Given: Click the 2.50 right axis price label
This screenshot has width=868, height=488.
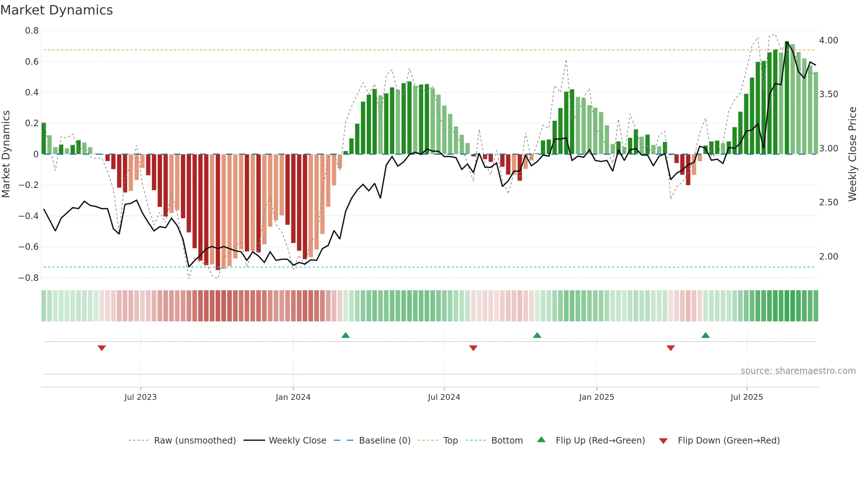Looking at the screenshot, I should (x=829, y=202).
